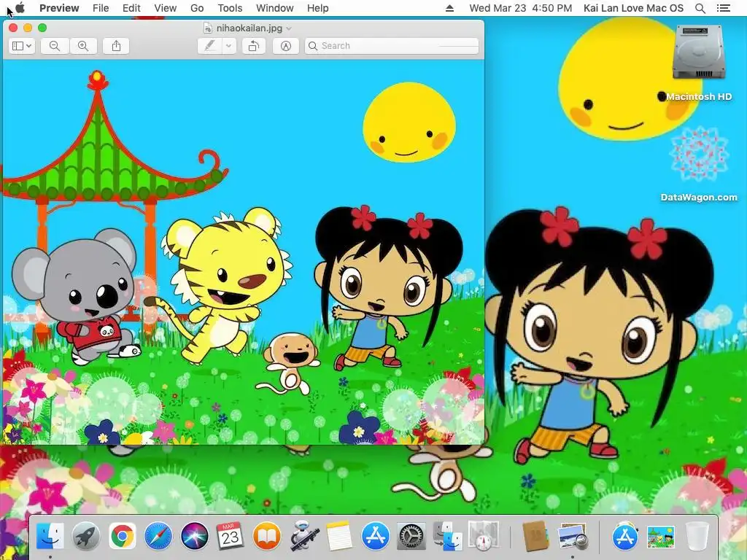747x560 pixels.
Task: Rotate the image left
Action: 253,46
